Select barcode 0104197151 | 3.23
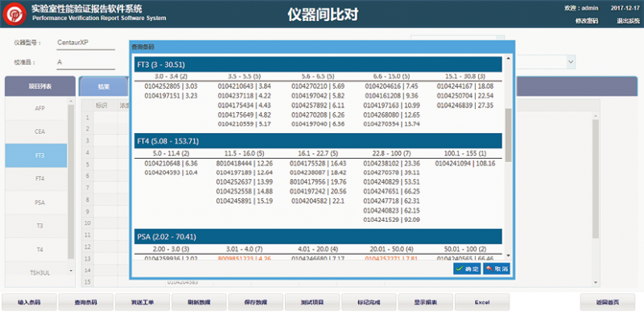Image resolution: width=644 pixels, height=312 pixels. 171,96
